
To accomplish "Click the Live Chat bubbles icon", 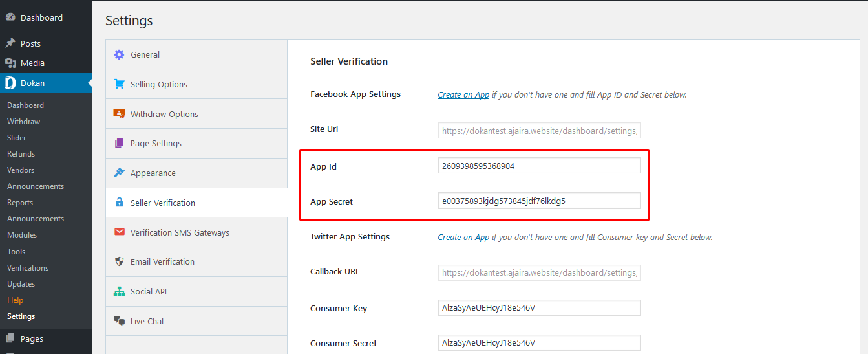I will pyautogui.click(x=119, y=321).
